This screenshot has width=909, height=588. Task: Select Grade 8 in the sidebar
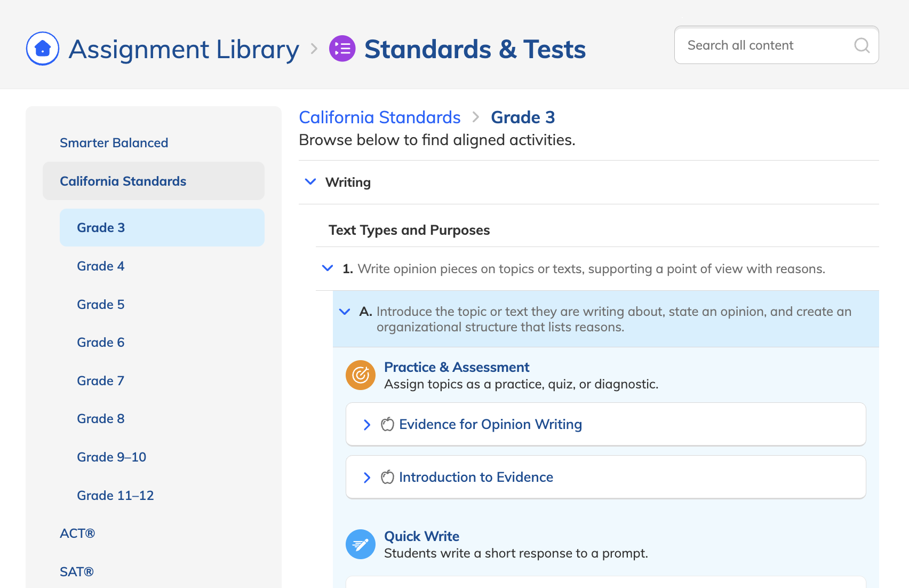(100, 418)
